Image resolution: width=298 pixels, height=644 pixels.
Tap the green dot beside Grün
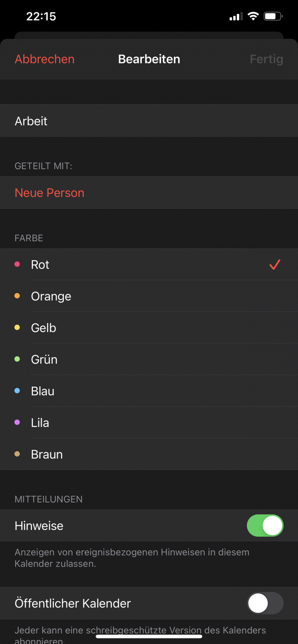17,359
